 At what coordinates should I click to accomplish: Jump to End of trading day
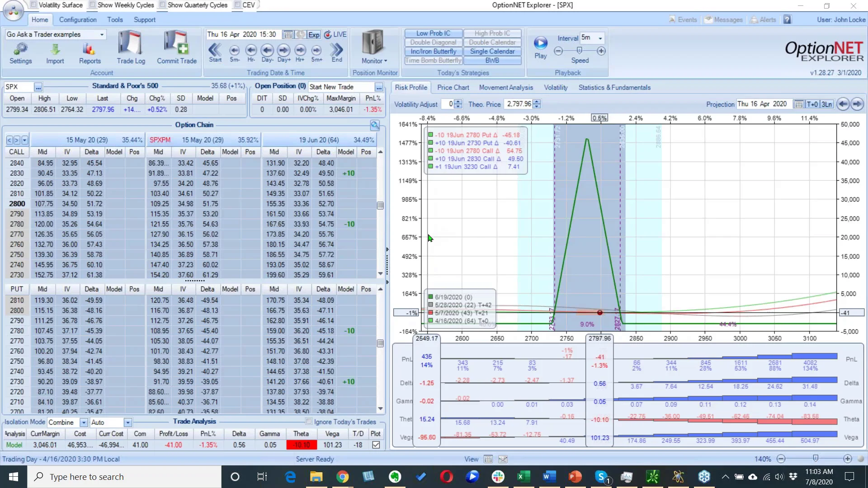337,52
